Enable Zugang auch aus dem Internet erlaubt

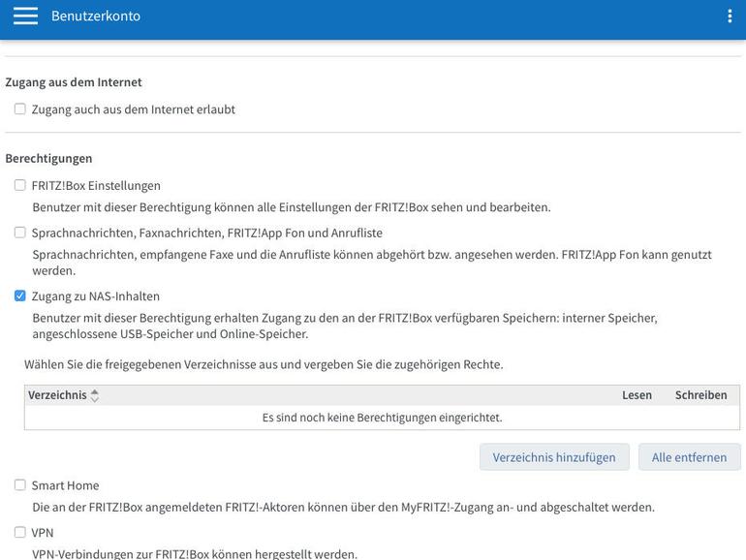(x=20, y=109)
